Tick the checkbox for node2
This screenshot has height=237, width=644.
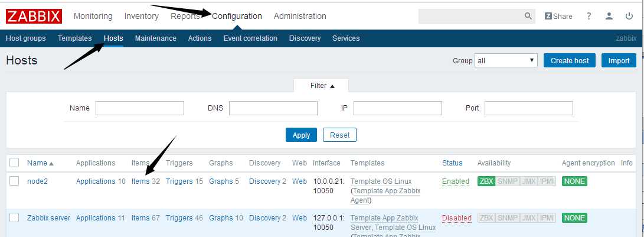coord(14,181)
